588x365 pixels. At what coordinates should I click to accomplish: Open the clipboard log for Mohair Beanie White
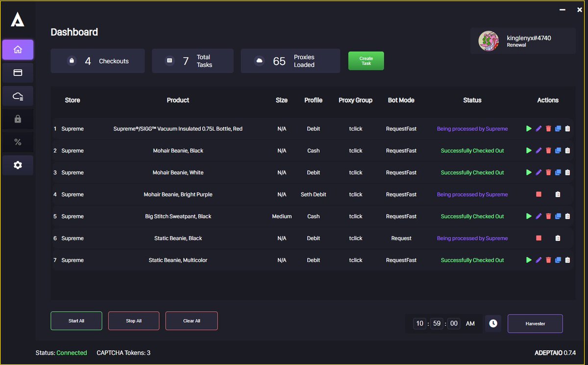[567, 172]
